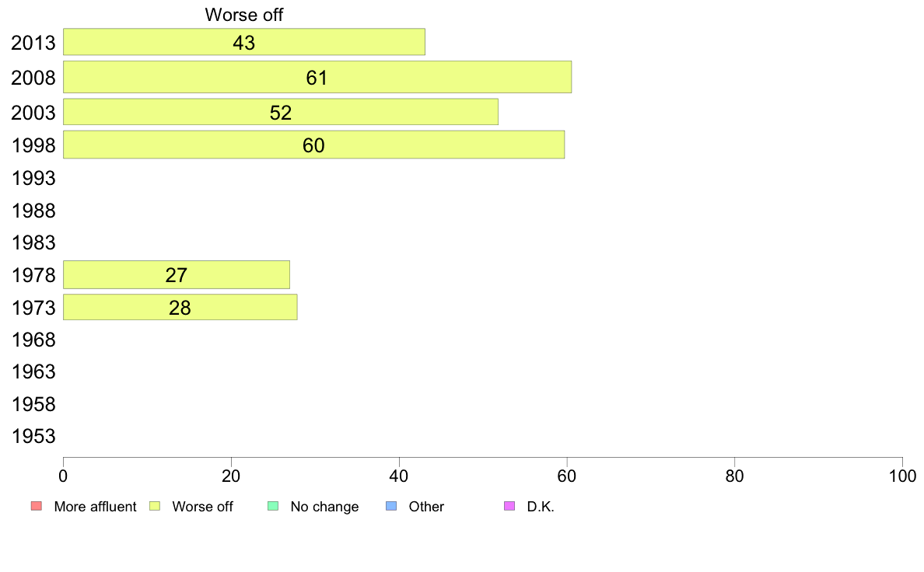Select the 1998 bar showing 60

[x=313, y=145]
